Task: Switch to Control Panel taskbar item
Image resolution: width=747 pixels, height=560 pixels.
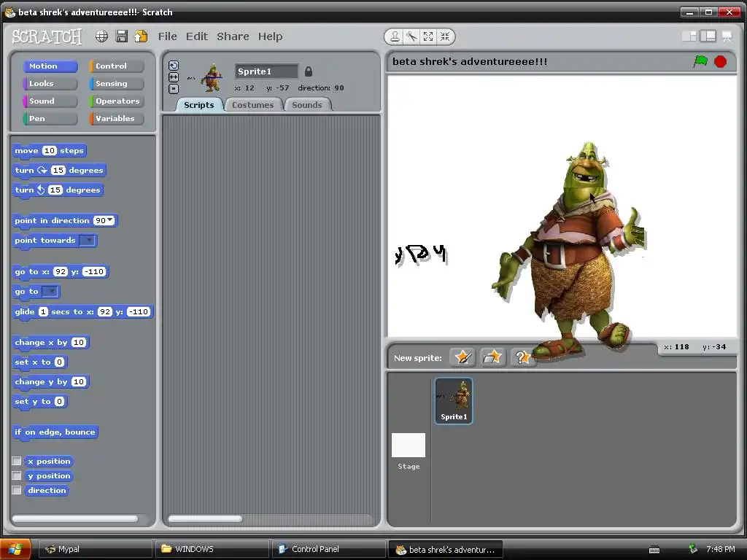Action: [329, 549]
